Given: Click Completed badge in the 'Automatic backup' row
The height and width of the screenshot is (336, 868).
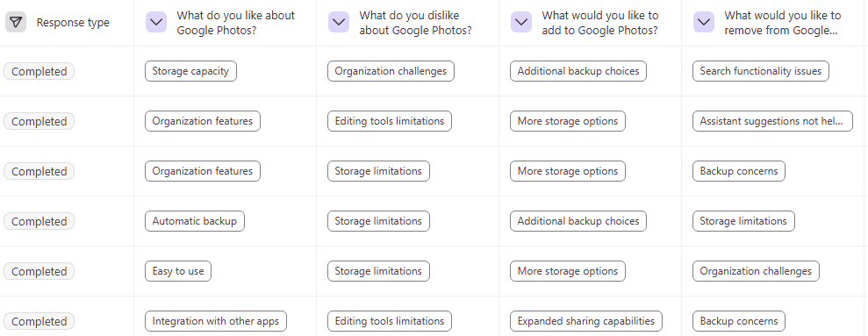Looking at the screenshot, I should pos(39,221).
